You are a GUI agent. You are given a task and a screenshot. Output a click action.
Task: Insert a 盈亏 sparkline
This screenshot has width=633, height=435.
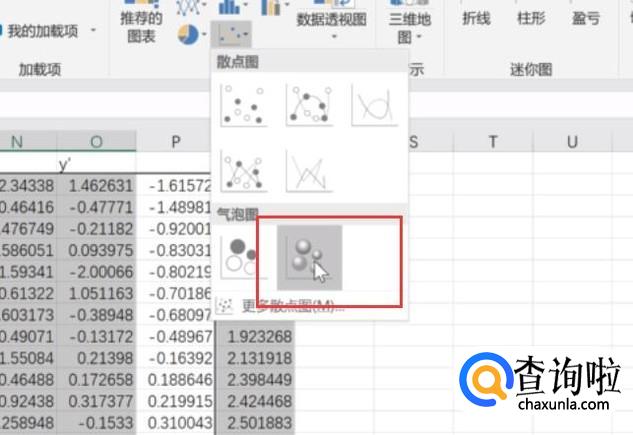[587, 19]
